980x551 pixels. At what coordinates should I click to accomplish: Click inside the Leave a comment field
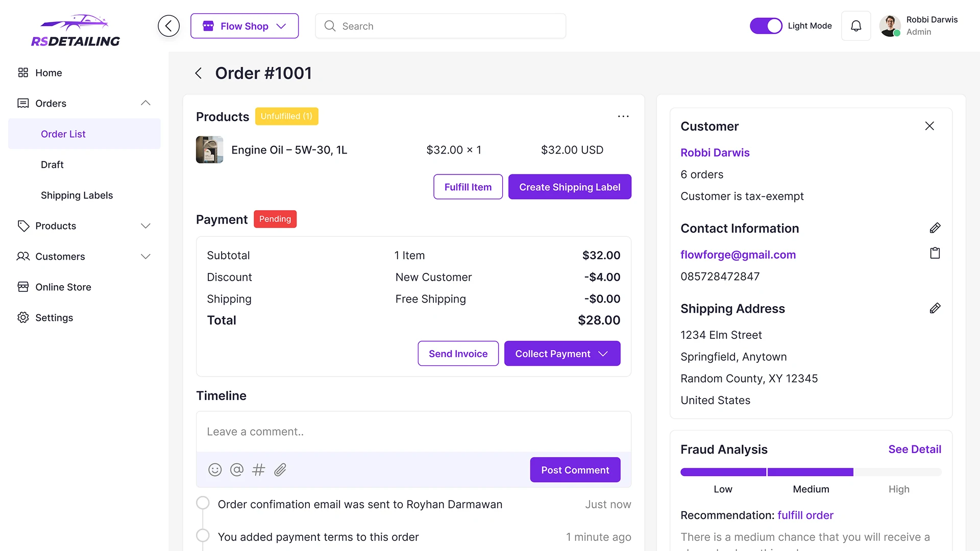[413, 431]
